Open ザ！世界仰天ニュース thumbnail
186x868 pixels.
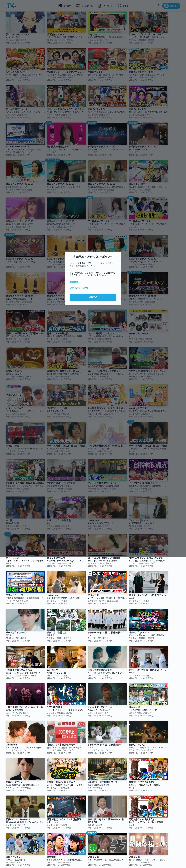(x=25, y=96)
